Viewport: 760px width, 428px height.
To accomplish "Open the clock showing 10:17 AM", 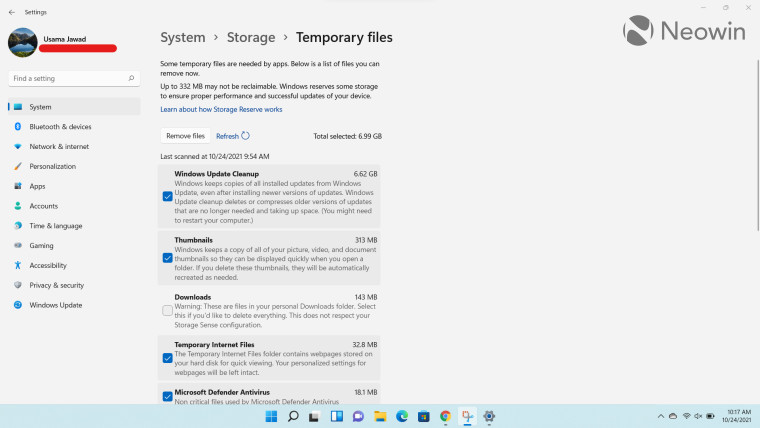I will coord(737,416).
